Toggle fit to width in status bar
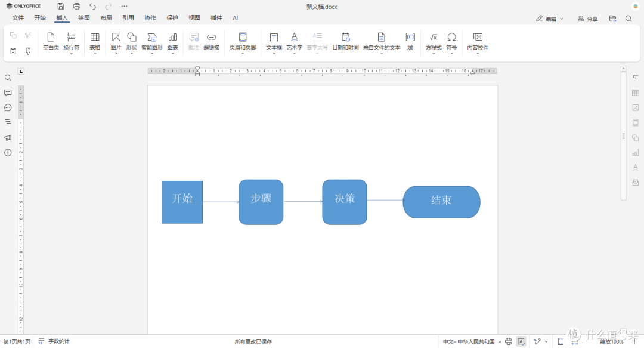The image size is (644, 348). coord(575,341)
